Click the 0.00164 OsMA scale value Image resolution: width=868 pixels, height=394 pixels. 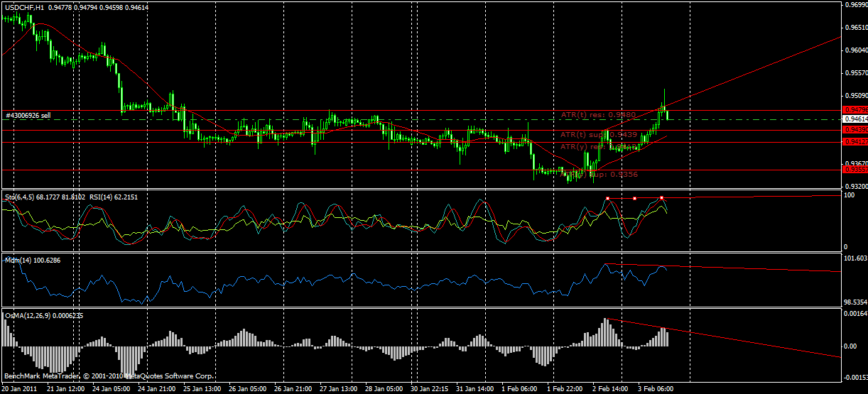(x=856, y=313)
